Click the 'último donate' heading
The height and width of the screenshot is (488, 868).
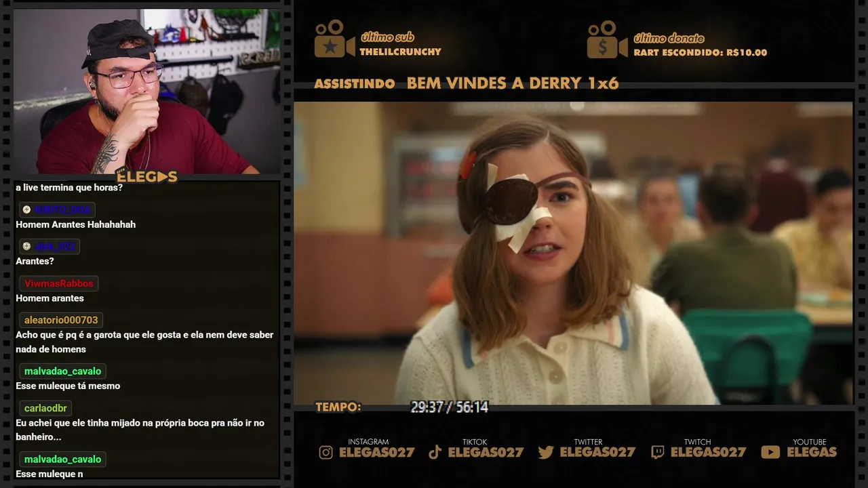pos(669,39)
